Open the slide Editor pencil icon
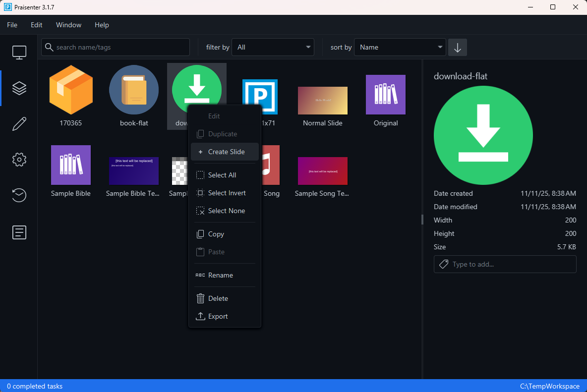587x392 pixels. point(19,123)
